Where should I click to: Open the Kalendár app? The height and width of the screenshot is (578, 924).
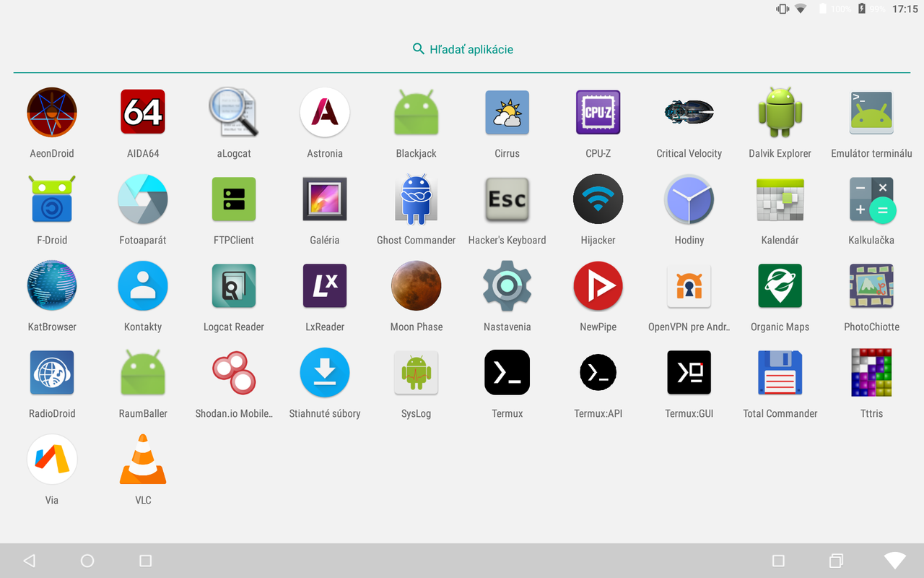pos(780,199)
